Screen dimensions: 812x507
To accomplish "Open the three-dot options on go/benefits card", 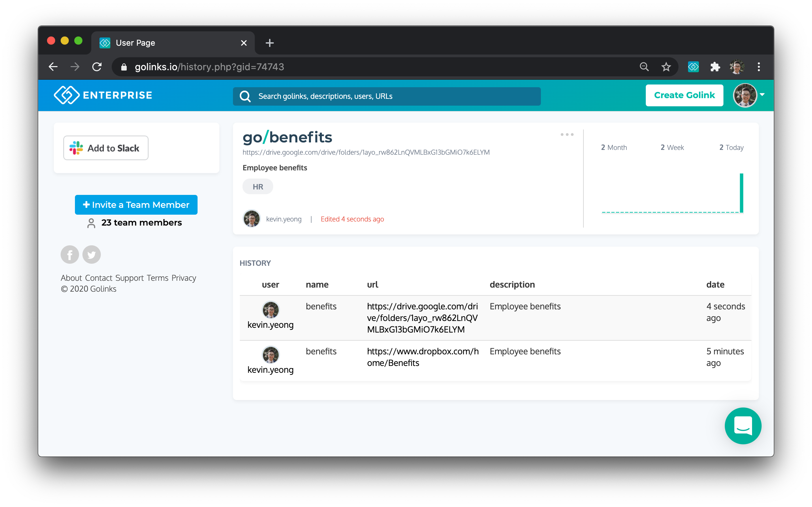I will (567, 135).
